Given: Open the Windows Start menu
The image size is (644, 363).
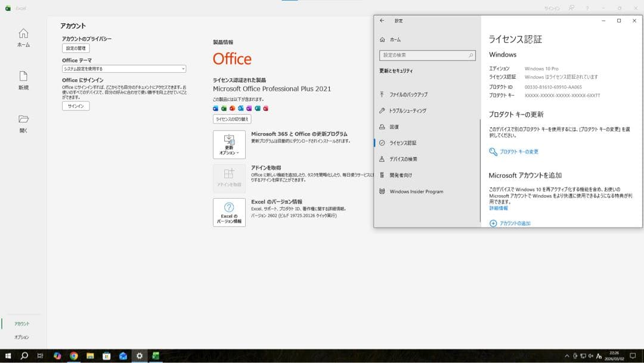Looking at the screenshot, I should click(8, 356).
